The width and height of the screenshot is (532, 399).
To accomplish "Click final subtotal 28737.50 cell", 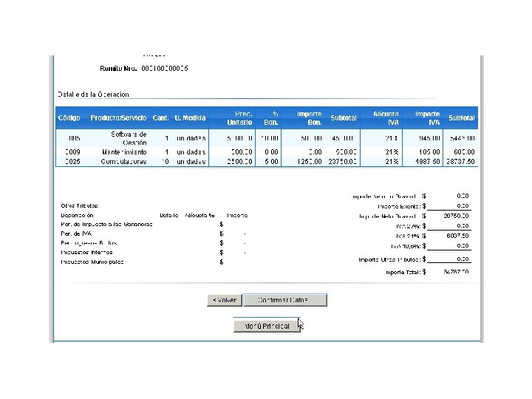I will click(x=460, y=162).
